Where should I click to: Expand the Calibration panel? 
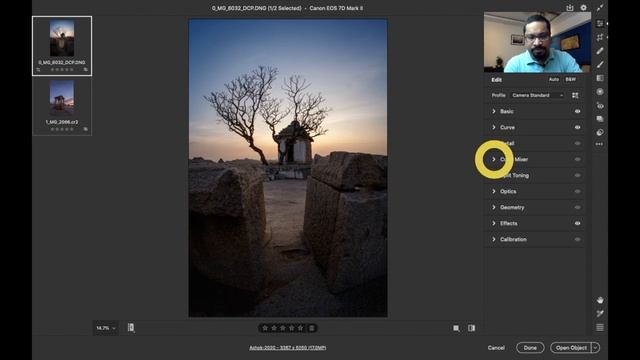[x=494, y=239]
